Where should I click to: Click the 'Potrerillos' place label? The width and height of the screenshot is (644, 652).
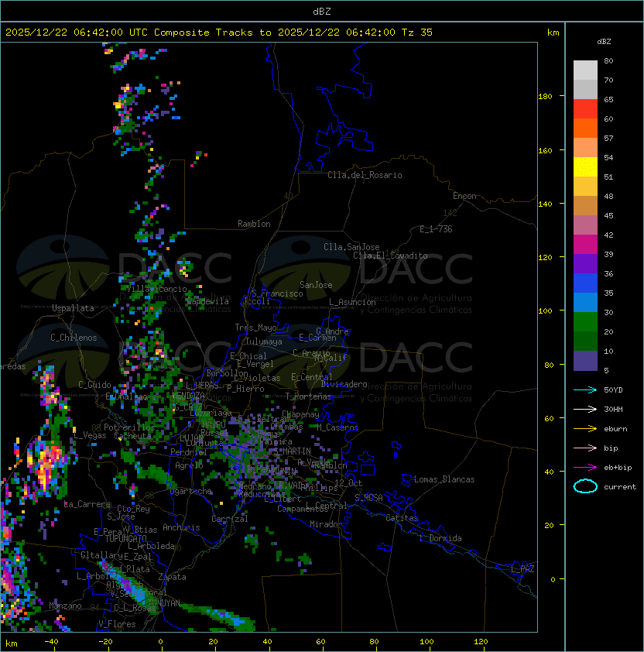pyautogui.click(x=129, y=427)
